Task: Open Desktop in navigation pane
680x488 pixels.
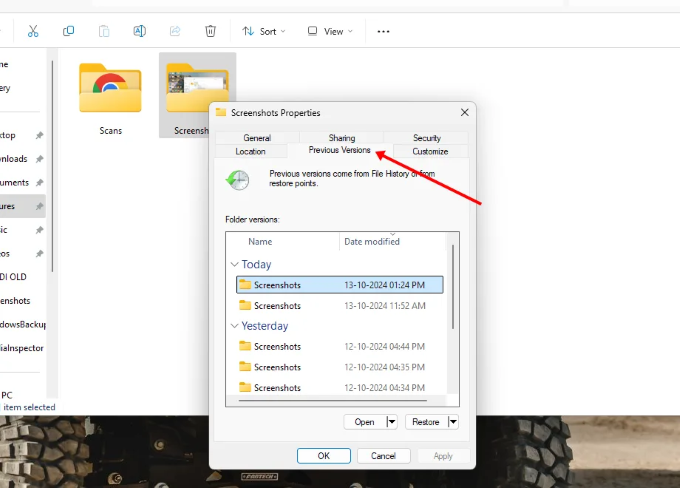Action: pyautogui.click(x=23, y=135)
